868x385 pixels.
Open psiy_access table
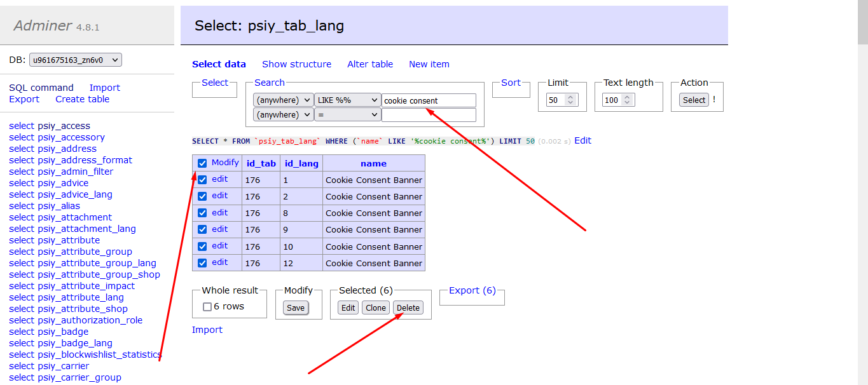pos(64,126)
